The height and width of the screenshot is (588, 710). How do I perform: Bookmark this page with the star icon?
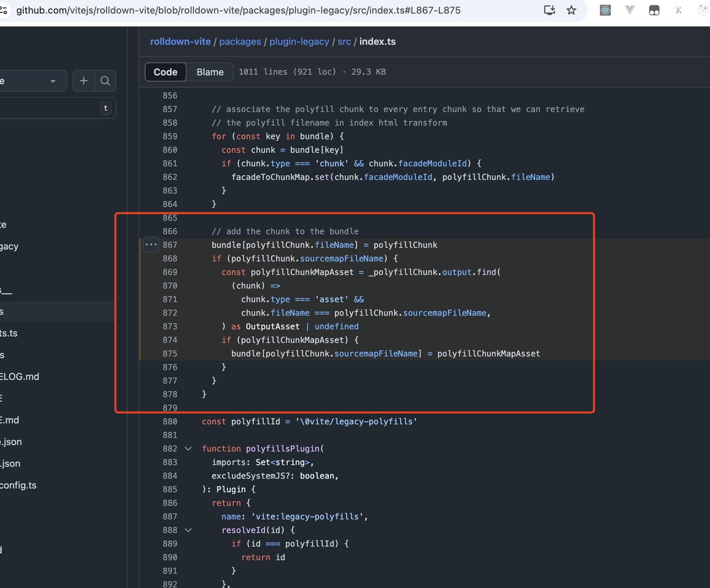point(571,10)
